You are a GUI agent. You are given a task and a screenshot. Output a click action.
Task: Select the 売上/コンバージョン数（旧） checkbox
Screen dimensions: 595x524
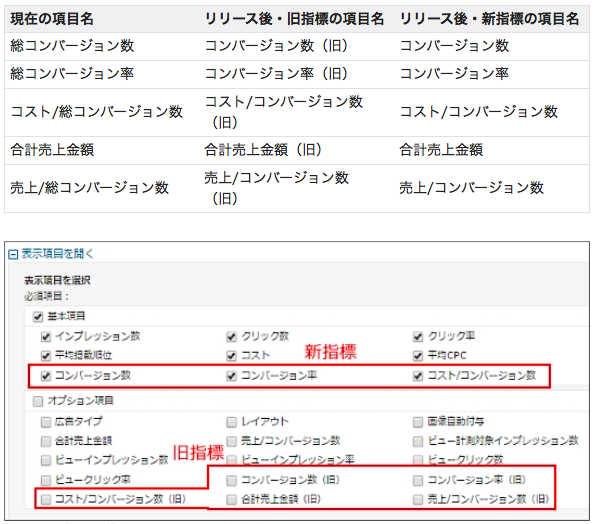(x=418, y=500)
